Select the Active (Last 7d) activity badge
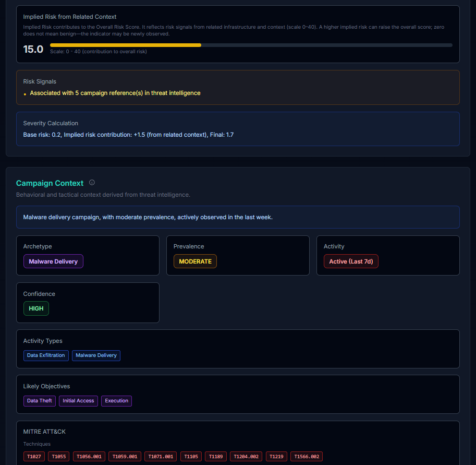The width and height of the screenshot is (476, 465). (351, 261)
